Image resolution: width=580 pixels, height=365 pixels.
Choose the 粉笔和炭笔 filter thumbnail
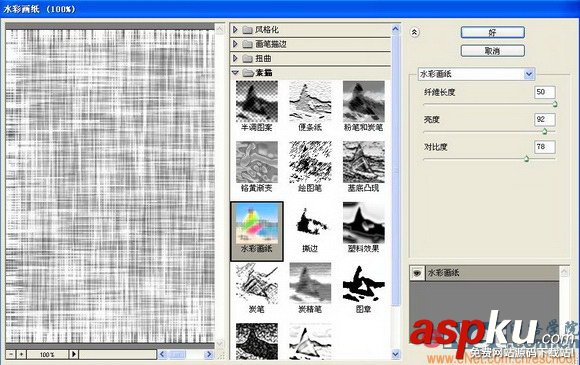click(x=364, y=102)
